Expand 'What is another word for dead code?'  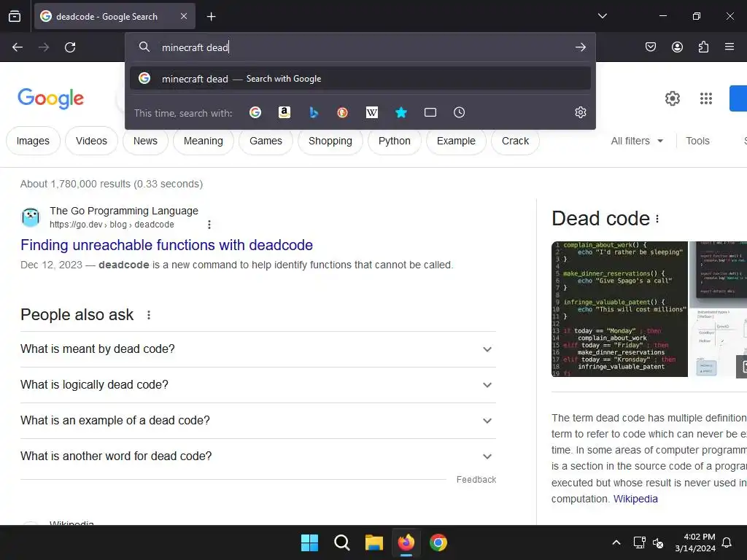click(258, 456)
